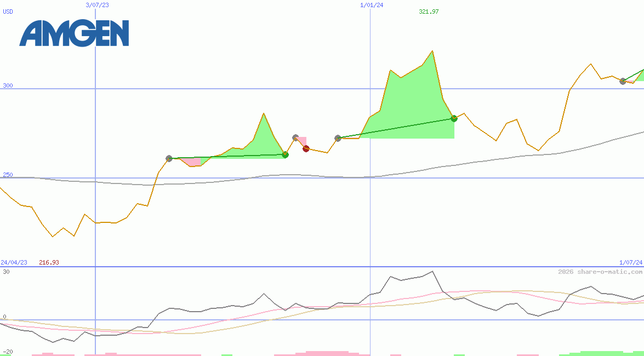The height and width of the screenshot is (356, 644).
Task: Select the 216.93 low price label
Action: (x=49, y=262)
